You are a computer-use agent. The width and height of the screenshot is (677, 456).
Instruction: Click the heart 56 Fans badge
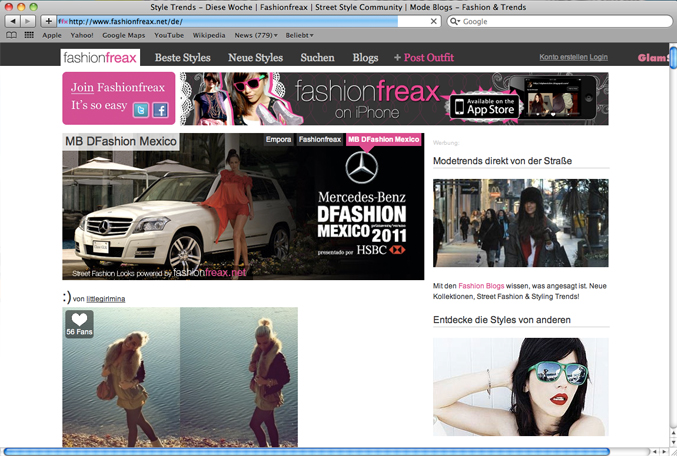pos(79,324)
